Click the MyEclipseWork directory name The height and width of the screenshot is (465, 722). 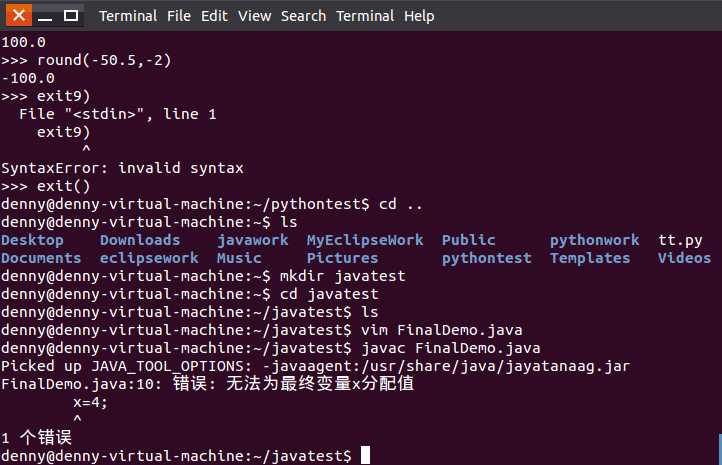click(364, 240)
